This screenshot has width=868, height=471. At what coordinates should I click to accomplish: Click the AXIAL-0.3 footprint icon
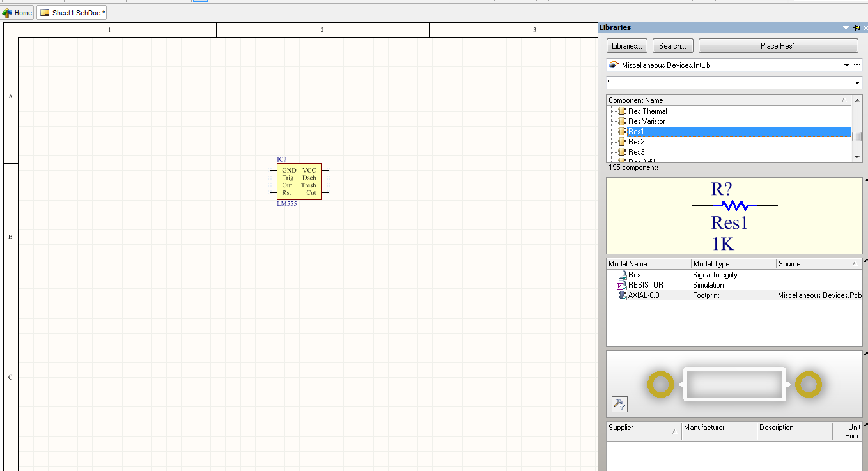pyautogui.click(x=623, y=295)
